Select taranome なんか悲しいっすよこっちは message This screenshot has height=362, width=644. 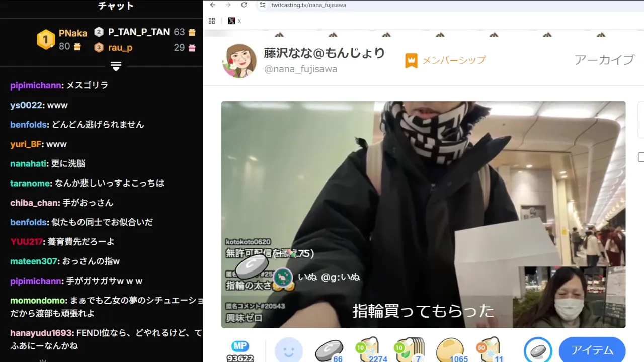(87, 183)
